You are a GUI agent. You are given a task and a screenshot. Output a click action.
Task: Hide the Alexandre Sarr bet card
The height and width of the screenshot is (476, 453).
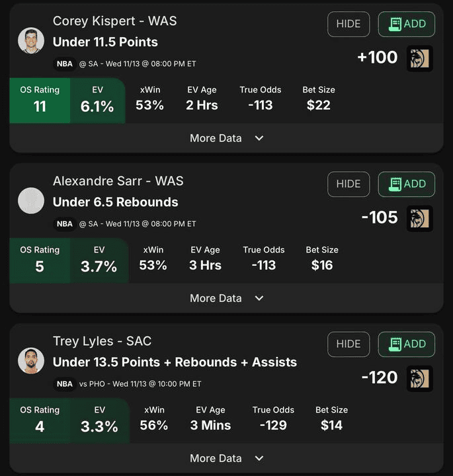click(349, 184)
